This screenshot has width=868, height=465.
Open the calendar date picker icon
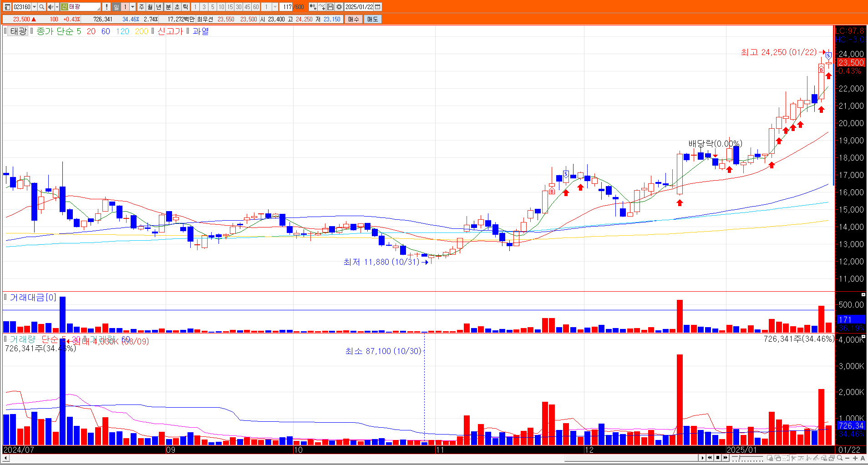pyautogui.click(x=378, y=7)
